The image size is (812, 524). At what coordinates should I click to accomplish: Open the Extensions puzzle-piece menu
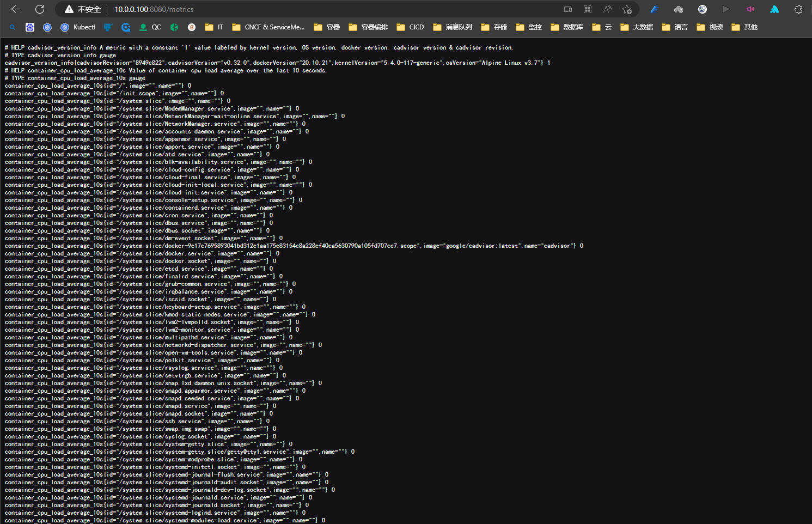coord(798,9)
